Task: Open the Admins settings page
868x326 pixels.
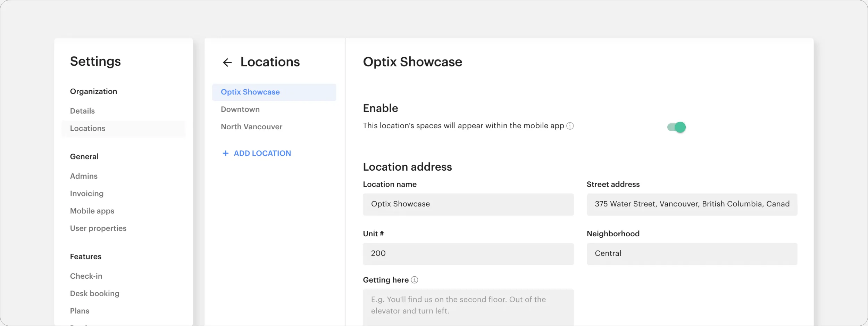Action: (x=84, y=176)
